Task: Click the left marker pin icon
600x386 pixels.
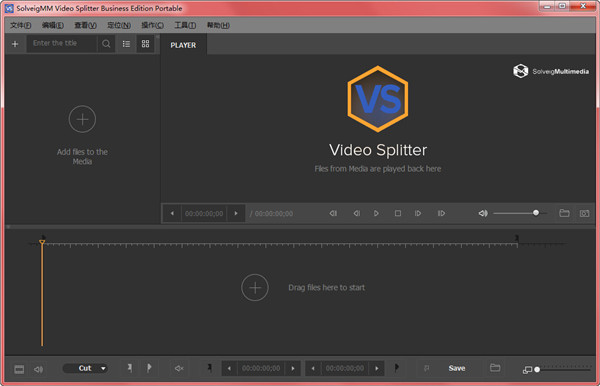Action: click(209, 368)
